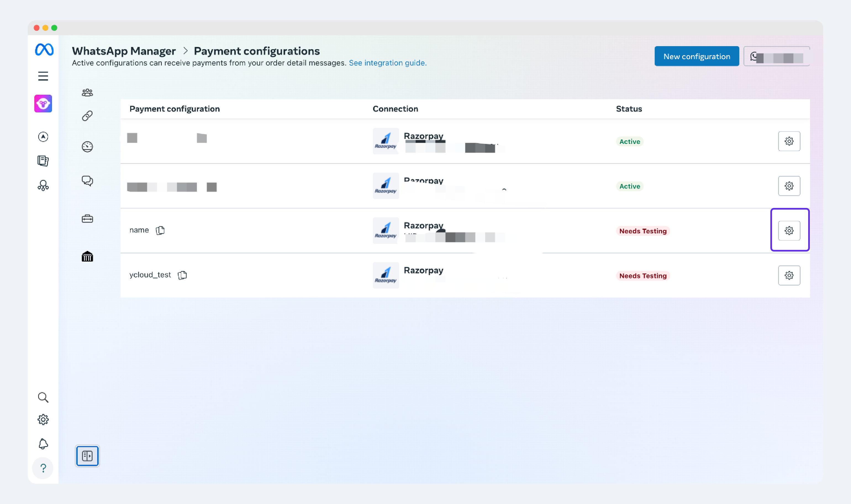
Task: Select the business account avatar
Action: (43, 104)
